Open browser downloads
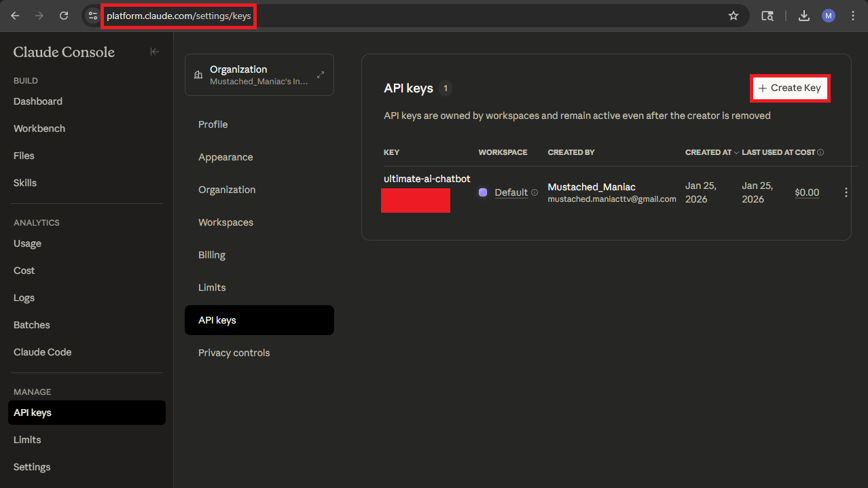 click(x=804, y=16)
